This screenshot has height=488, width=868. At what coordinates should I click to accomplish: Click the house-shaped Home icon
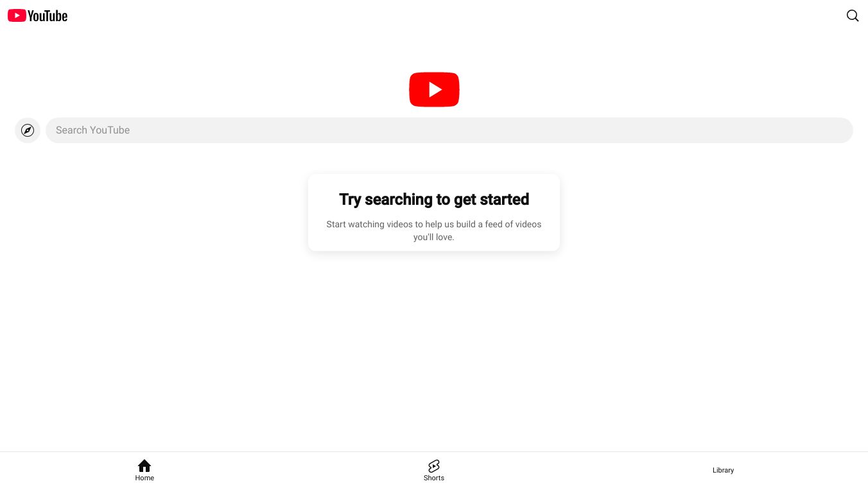[x=144, y=466]
